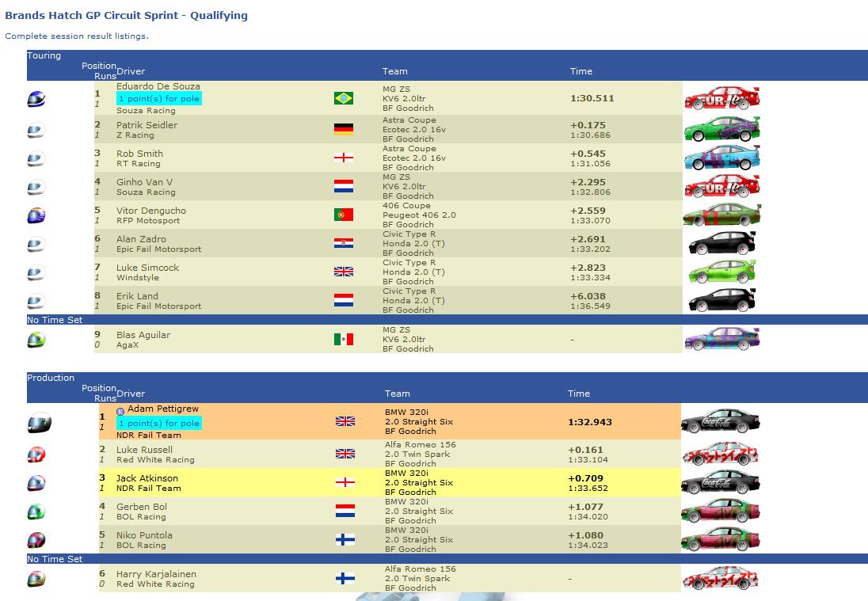Click Adam Pettigrew's black helmet icon
The image size is (868, 601).
coord(40,423)
